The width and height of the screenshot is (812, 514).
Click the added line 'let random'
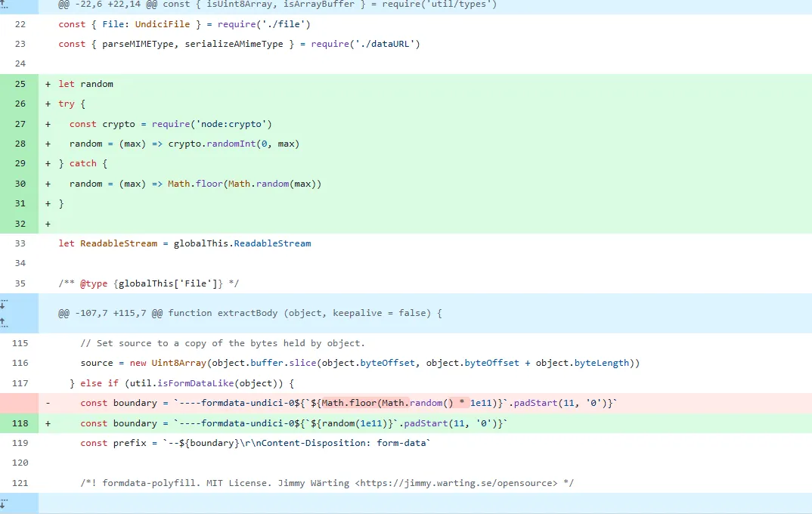[85, 84]
